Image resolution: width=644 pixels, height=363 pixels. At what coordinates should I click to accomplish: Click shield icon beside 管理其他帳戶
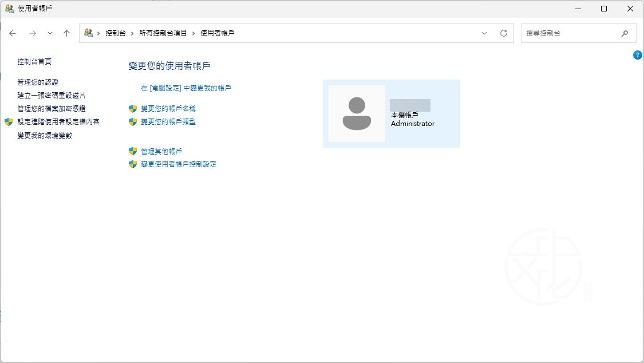point(133,151)
